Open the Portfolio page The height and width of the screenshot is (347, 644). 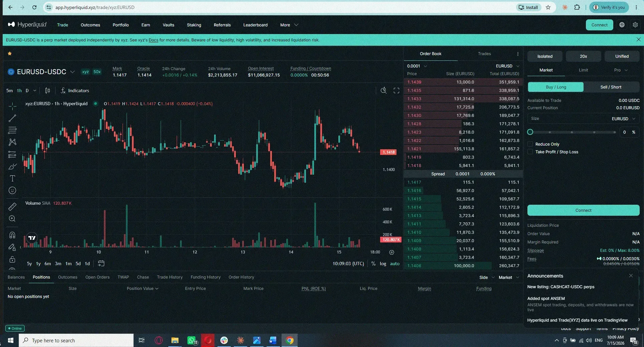121,25
